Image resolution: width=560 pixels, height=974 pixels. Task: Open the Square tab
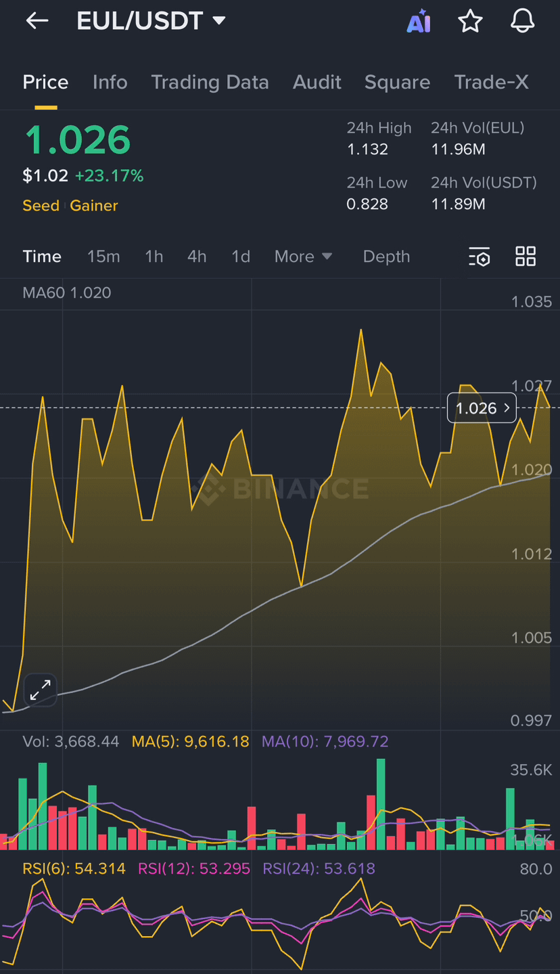[397, 83]
